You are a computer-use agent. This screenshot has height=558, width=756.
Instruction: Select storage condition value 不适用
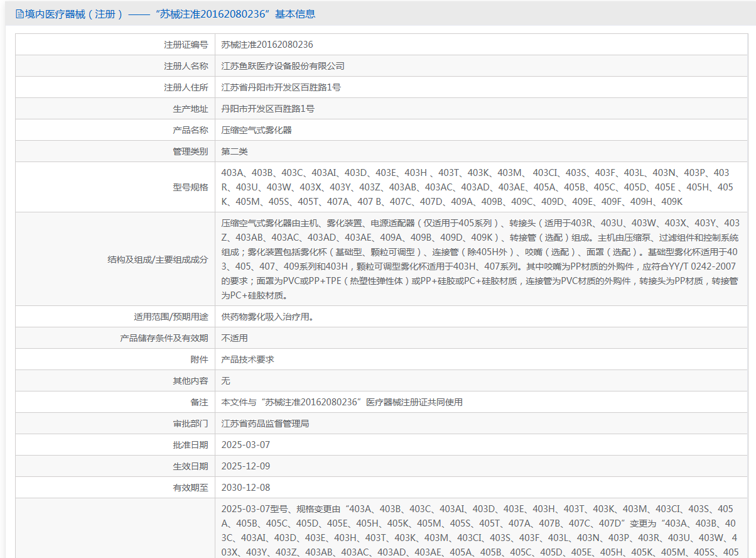click(x=235, y=338)
